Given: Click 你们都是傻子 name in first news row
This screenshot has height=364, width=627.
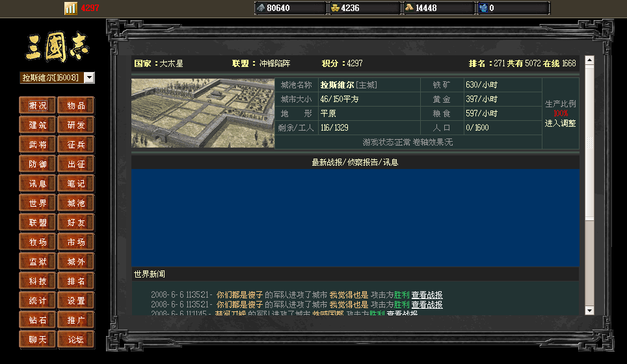Looking at the screenshot, I should (239, 295).
